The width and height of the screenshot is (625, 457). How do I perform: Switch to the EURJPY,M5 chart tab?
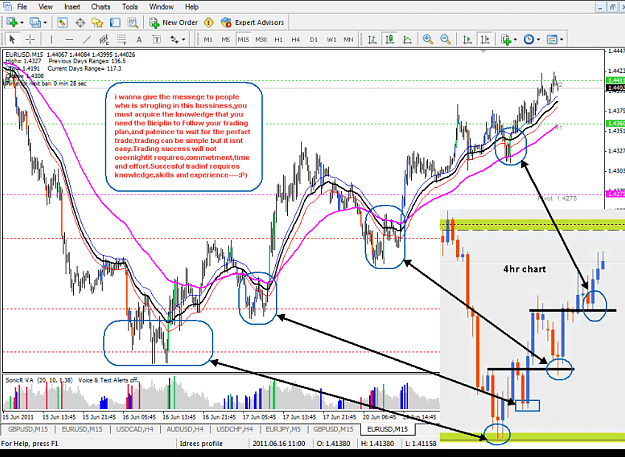pos(283,429)
